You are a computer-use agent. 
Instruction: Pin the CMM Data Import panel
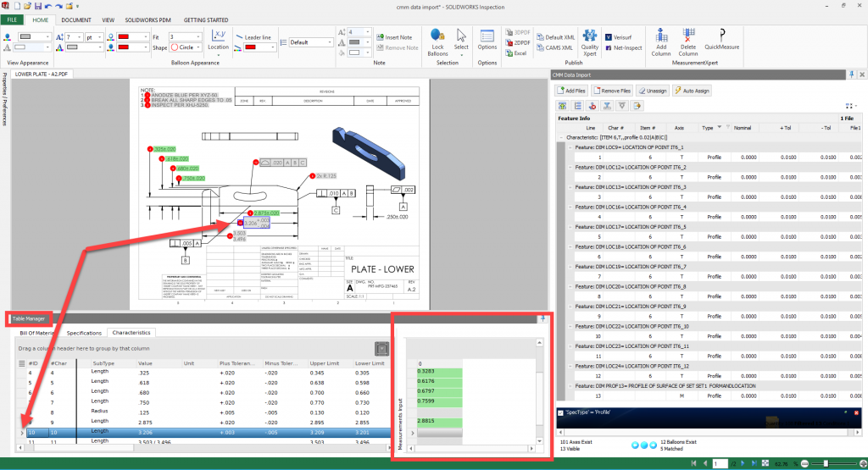coord(851,75)
